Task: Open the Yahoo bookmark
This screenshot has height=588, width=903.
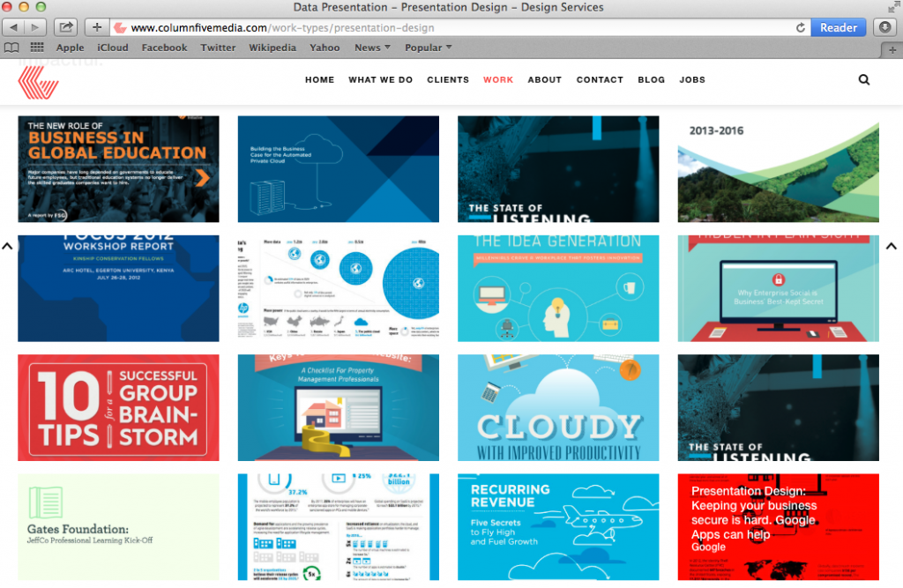Action: click(x=325, y=48)
